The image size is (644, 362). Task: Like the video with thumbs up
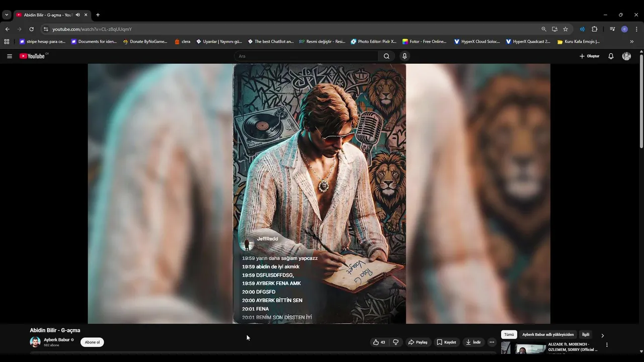(379, 342)
